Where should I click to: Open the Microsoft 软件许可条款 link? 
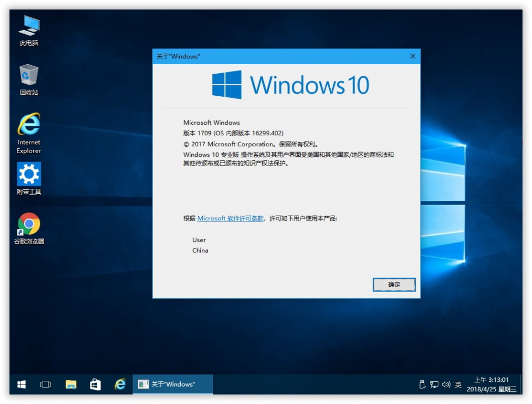(230, 218)
